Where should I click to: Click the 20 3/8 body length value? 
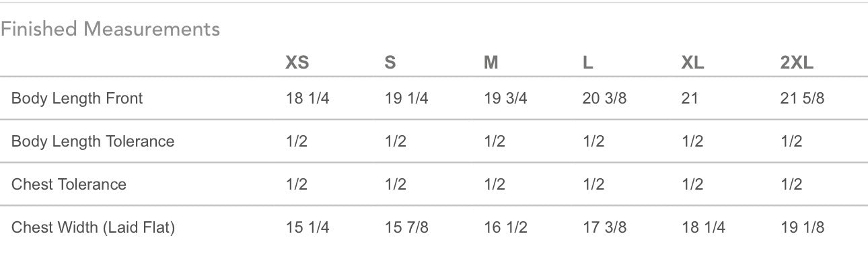click(604, 98)
